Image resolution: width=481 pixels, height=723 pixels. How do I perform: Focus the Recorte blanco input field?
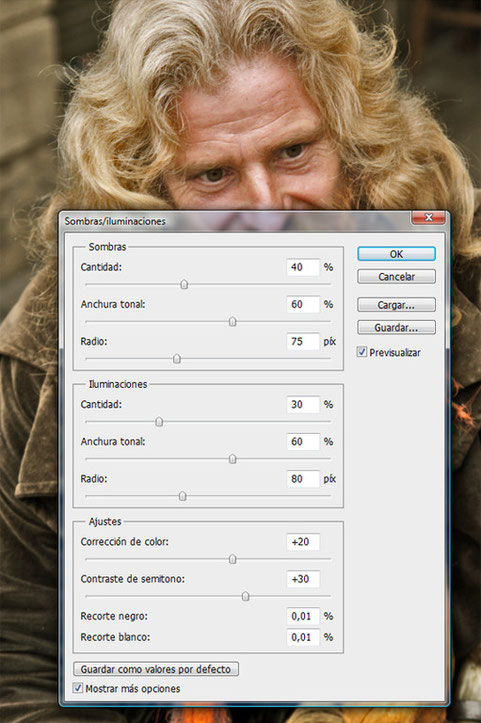[x=303, y=637]
